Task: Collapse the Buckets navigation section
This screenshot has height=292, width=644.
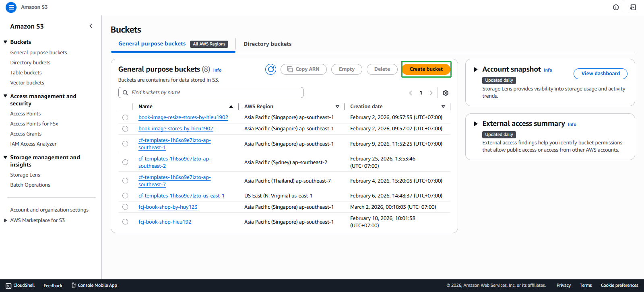Action: tap(6, 42)
